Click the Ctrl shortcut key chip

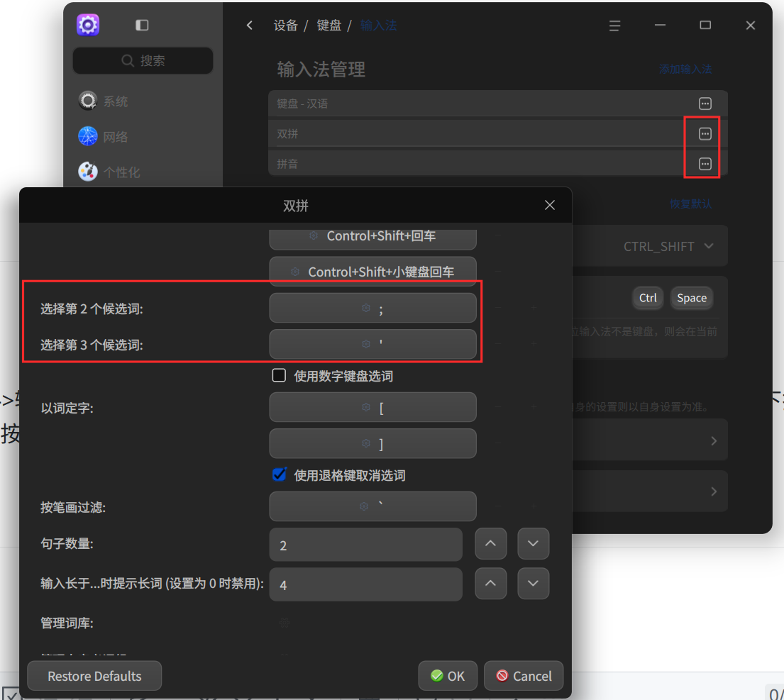point(648,298)
